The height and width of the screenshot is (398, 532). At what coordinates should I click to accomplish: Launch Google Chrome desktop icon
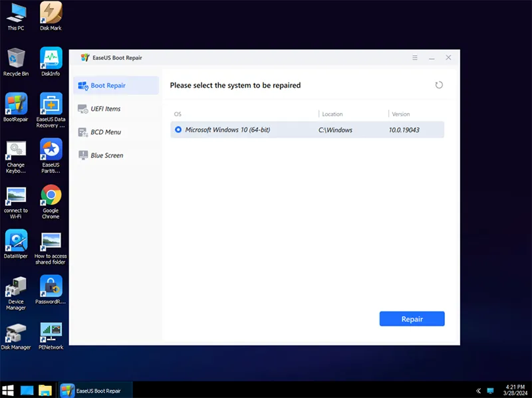[51, 202]
